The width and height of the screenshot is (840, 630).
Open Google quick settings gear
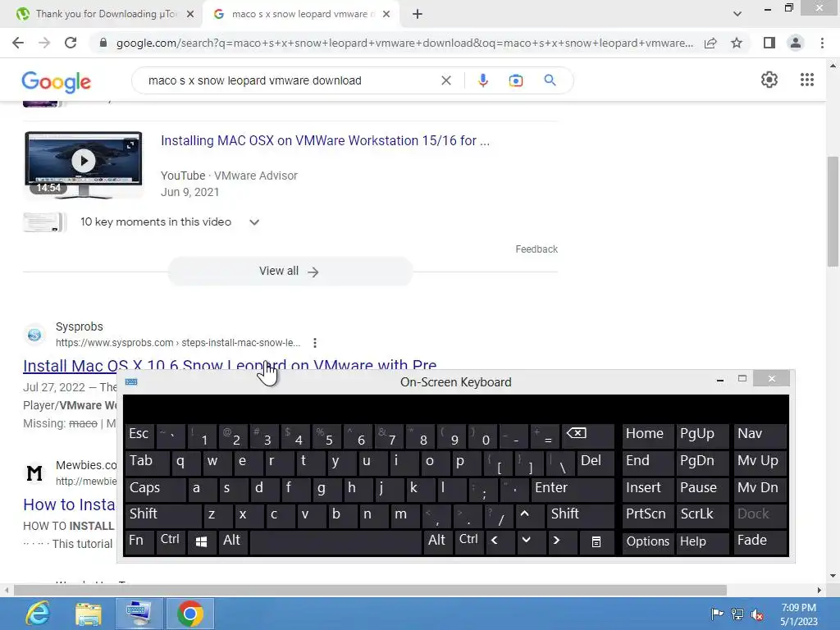click(769, 80)
